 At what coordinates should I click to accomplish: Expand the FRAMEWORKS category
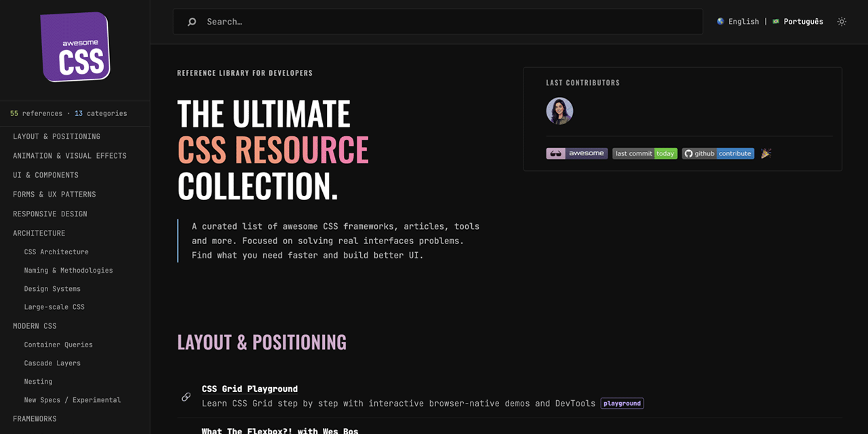(35, 418)
